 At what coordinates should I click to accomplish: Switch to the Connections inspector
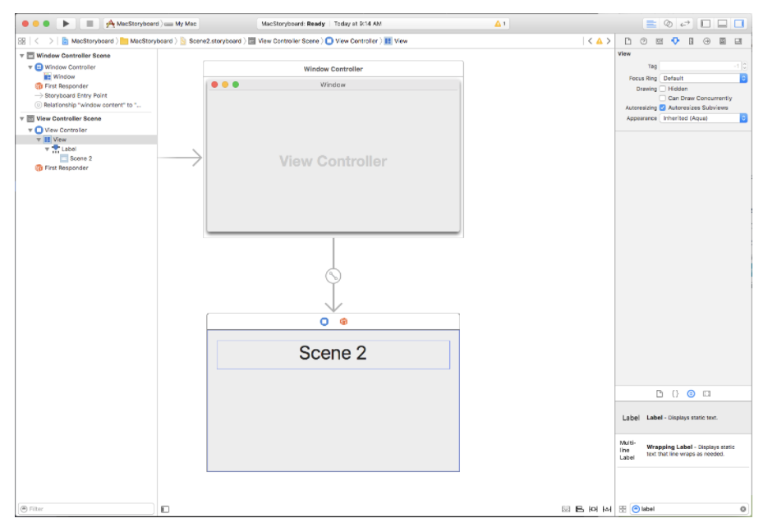(707, 41)
